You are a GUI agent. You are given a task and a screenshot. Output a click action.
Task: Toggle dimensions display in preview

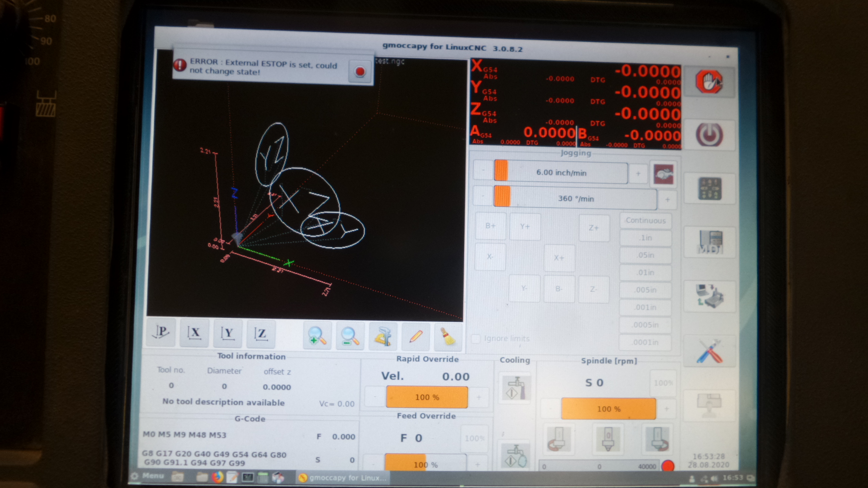383,337
